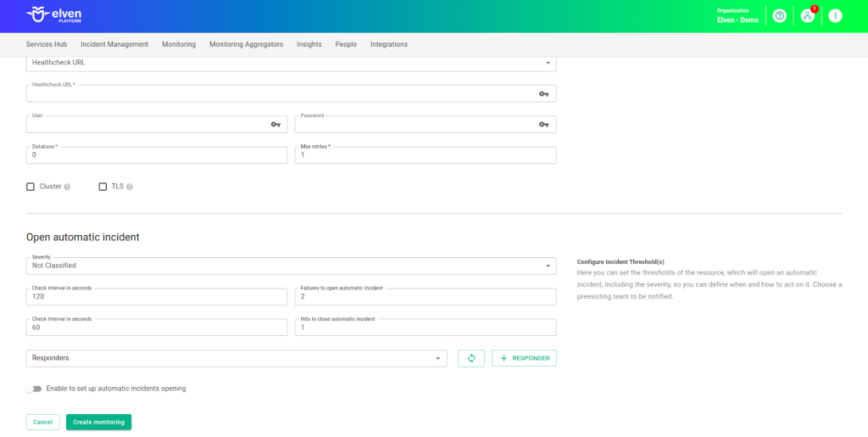Click the Create monitoring button
868x437 pixels.
tap(98, 422)
